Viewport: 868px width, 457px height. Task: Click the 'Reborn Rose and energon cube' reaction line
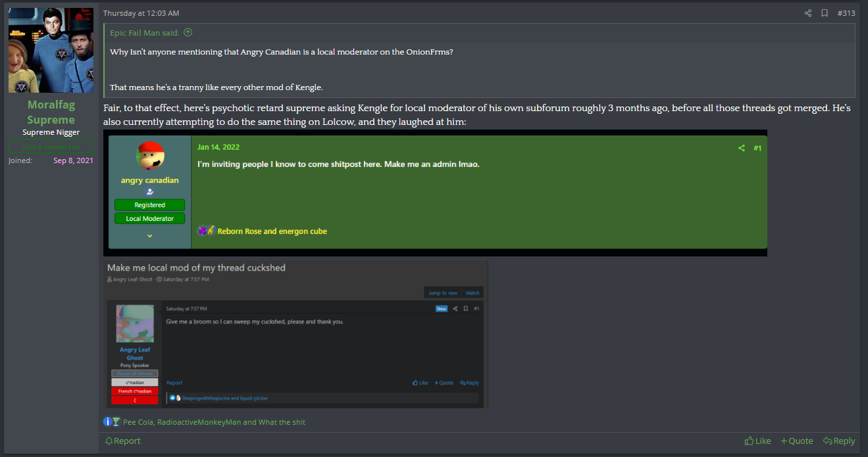(271, 231)
